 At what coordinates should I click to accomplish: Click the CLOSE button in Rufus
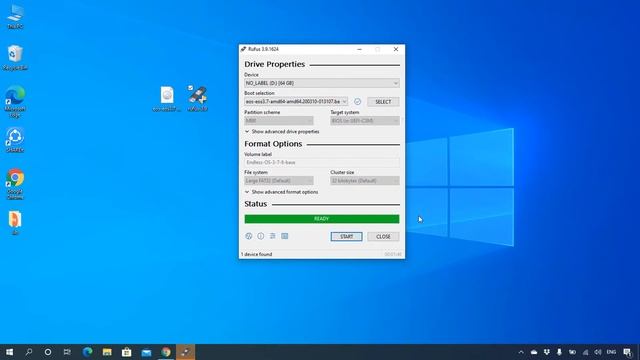tap(383, 236)
